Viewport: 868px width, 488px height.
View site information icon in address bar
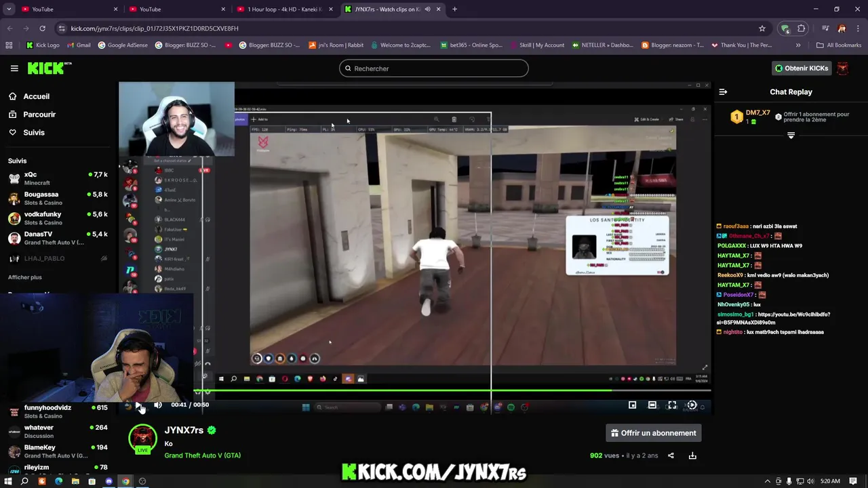coord(62,28)
